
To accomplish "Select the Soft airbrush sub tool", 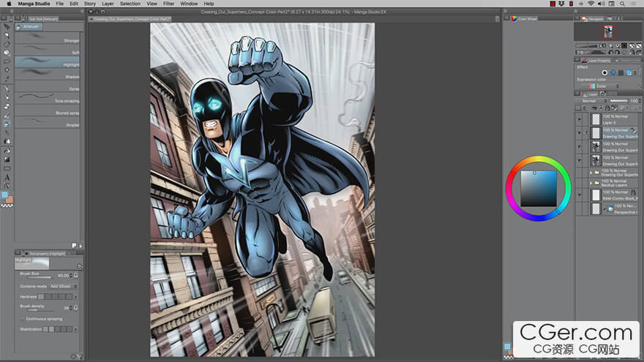I will pos(48,50).
